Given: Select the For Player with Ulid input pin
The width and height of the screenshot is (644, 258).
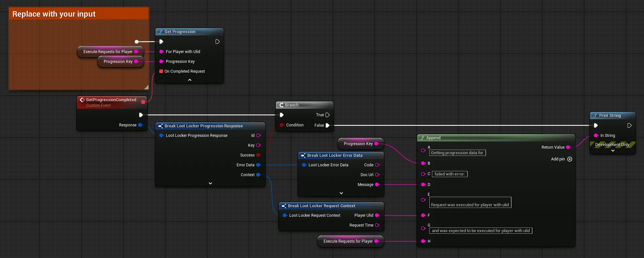Looking at the screenshot, I should (x=161, y=52).
